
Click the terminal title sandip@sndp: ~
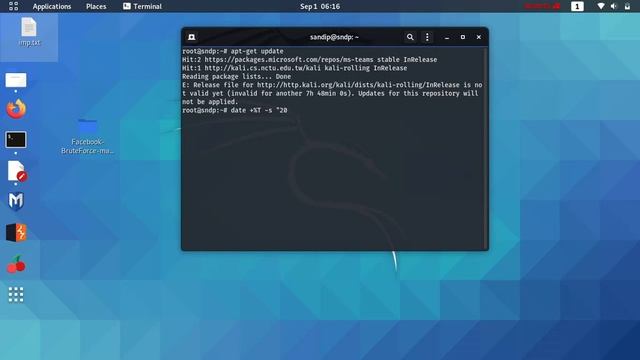[334, 37]
